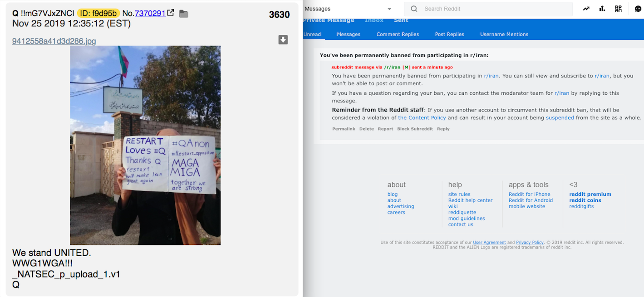Focus the Search Reddit input field
Screen dimensions: 644x297
click(x=488, y=9)
